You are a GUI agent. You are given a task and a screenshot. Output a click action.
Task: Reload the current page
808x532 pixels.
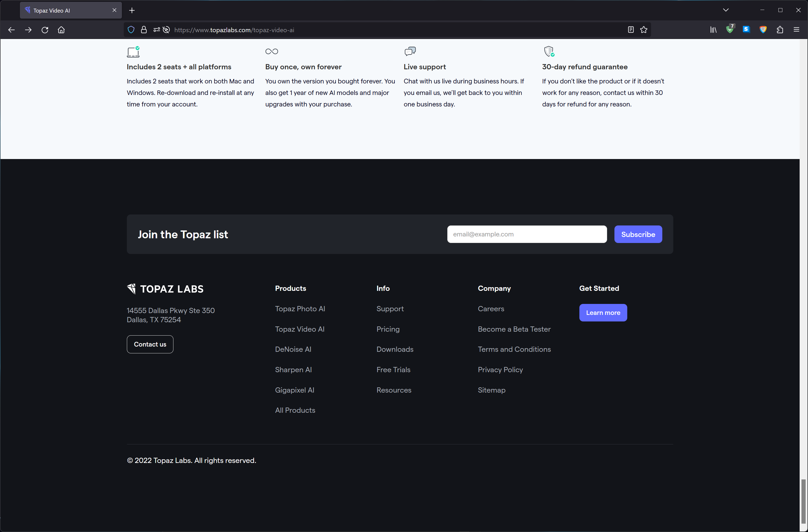[x=45, y=30]
